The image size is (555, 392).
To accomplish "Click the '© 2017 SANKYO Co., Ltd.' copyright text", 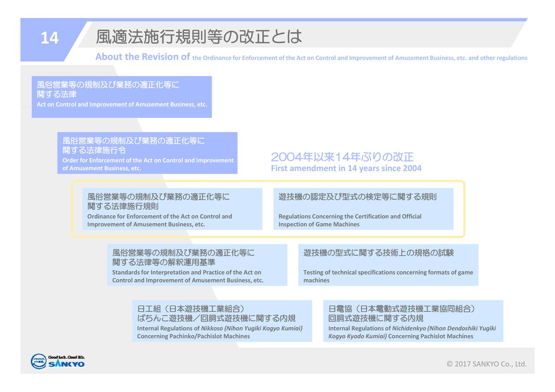I will (486, 364).
